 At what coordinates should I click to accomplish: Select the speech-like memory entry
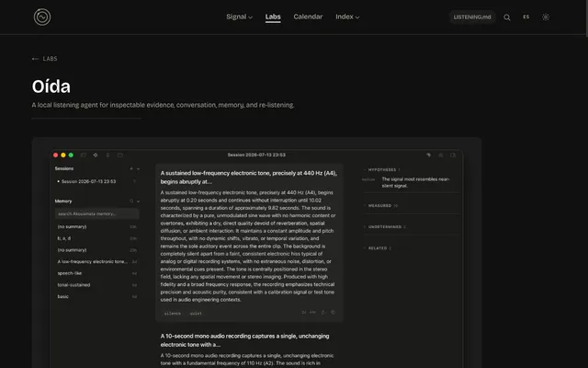(96, 273)
